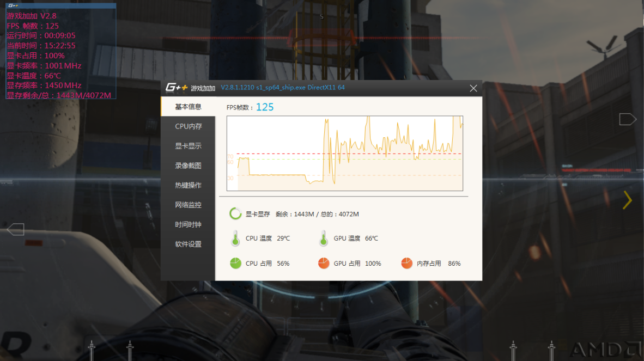Click overlay line FPS 帧数：125

[x=33, y=26]
